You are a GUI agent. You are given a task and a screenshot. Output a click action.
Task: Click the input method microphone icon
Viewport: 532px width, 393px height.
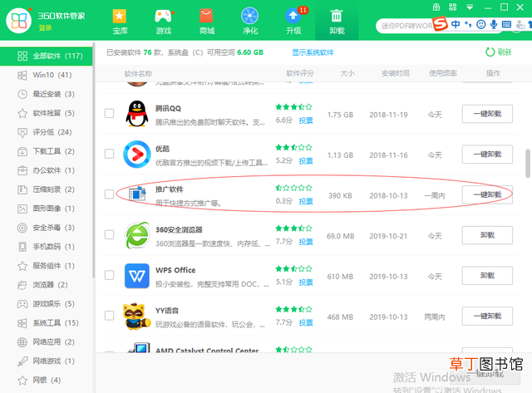(494, 24)
